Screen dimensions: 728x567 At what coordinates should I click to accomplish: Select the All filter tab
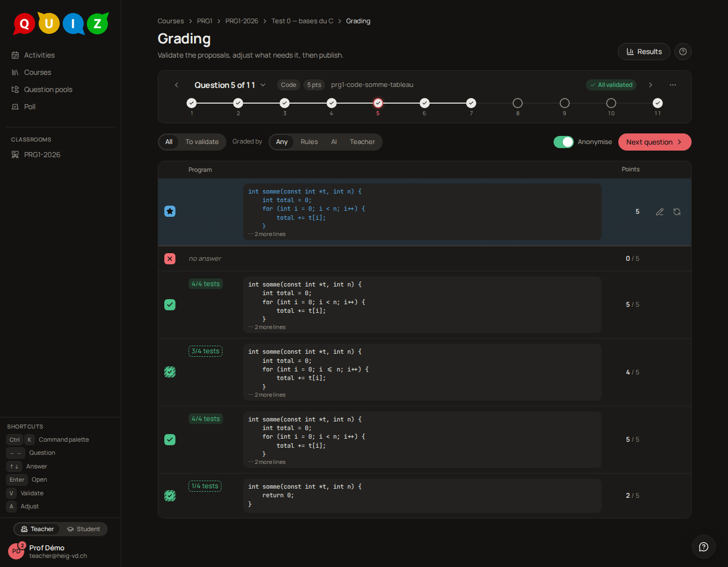(169, 142)
